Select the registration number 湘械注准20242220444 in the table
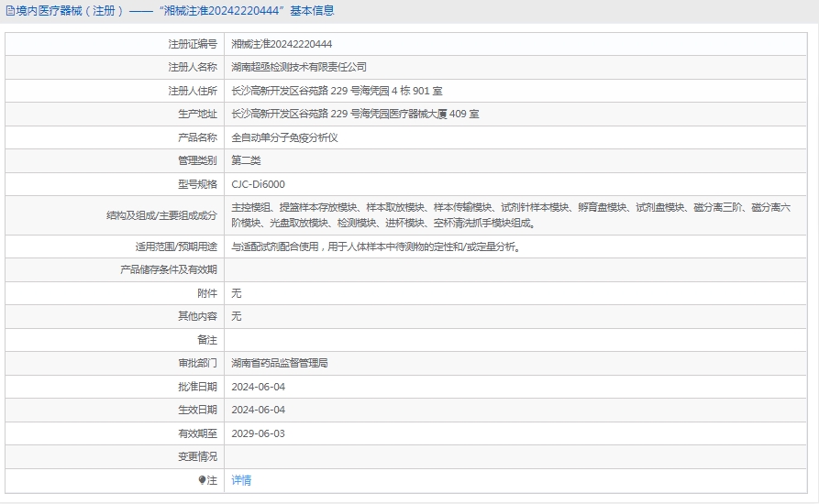This screenshot has width=819, height=504. point(282,44)
